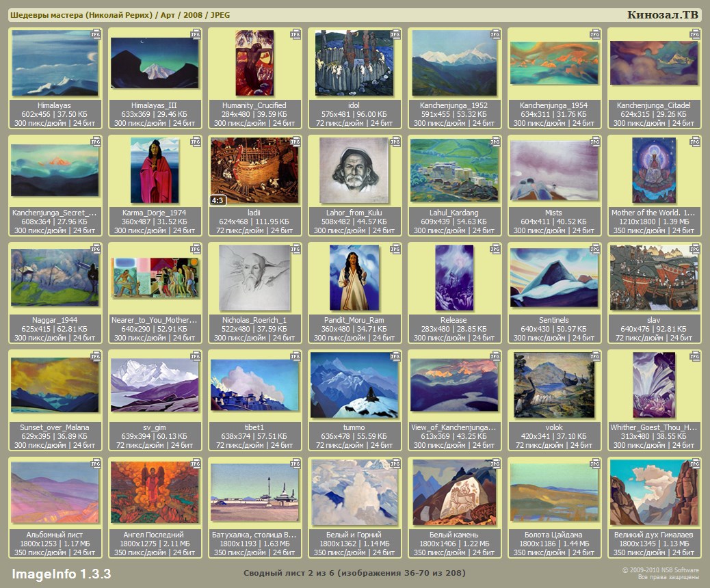710x588 pixels.
Task: Select the JPG badge on the tummo image
Action: tap(395, 356)
